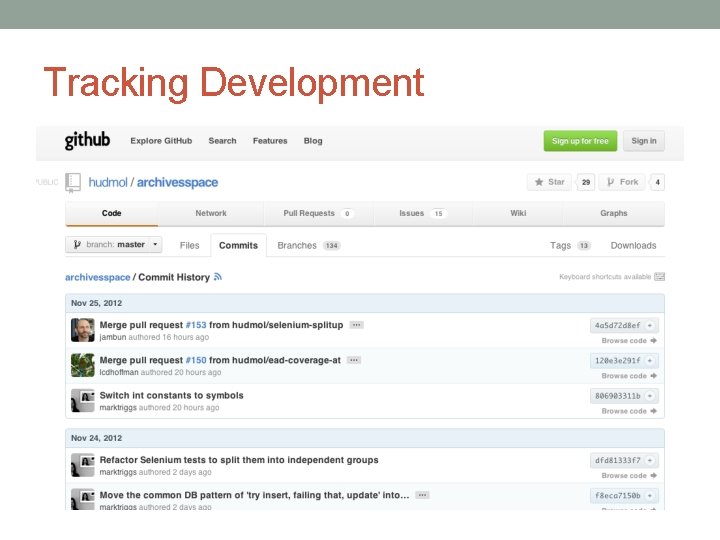The image size is (720, 540).
Task: Click the github logo
Action: (87, 141)
